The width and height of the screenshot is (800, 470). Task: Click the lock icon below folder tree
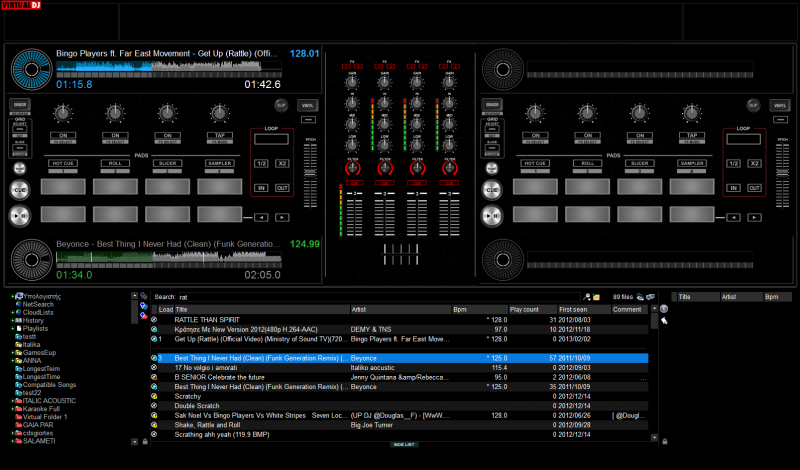145,441
